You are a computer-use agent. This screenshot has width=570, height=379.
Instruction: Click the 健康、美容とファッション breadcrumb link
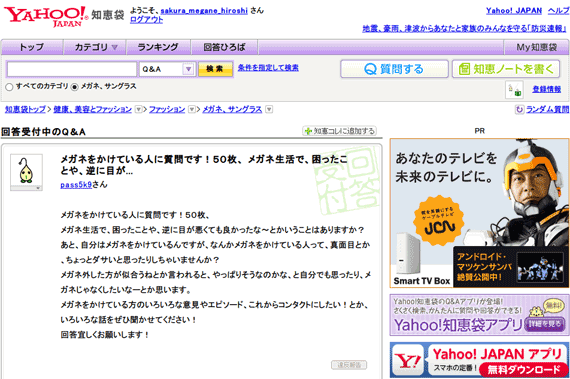click(93, 109)
